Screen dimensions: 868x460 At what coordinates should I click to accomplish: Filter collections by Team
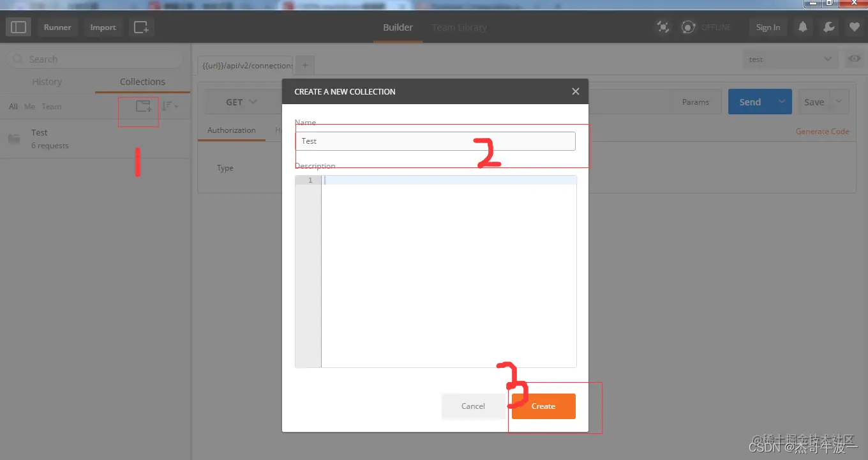click(x=52, y=107)
